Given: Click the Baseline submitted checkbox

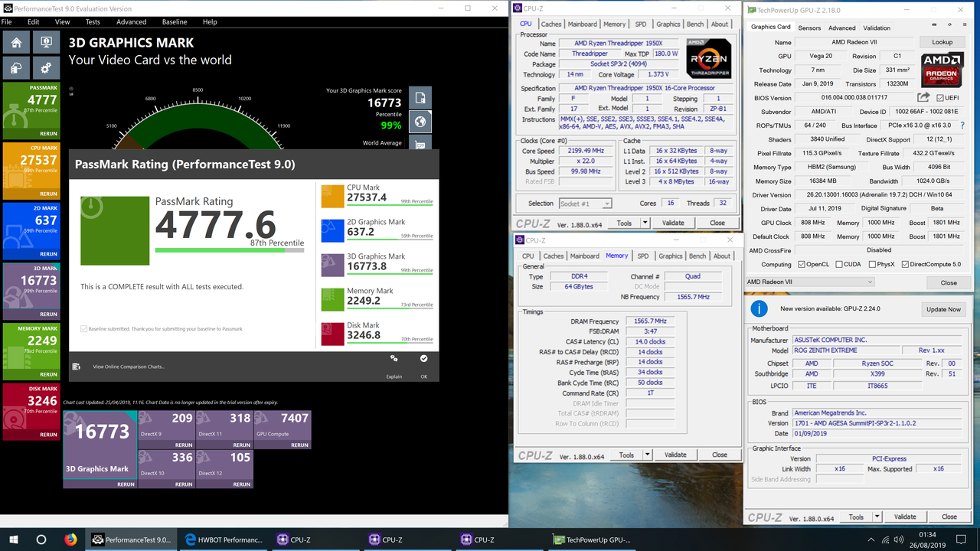Looking at the screenshot, I should [84, 329].
